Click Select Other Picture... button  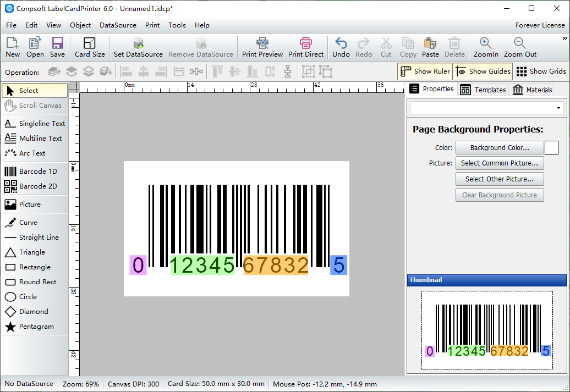point(500,179)
